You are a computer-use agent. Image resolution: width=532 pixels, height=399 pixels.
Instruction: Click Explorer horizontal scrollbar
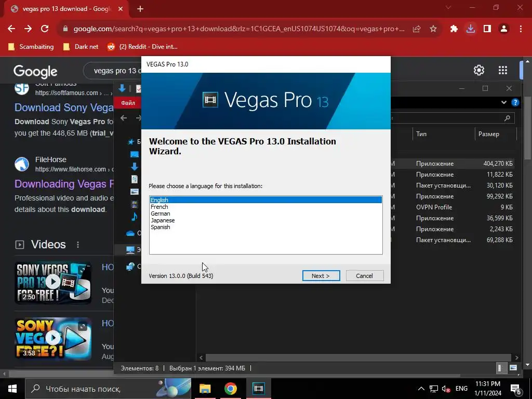click(x=358, y=357)
